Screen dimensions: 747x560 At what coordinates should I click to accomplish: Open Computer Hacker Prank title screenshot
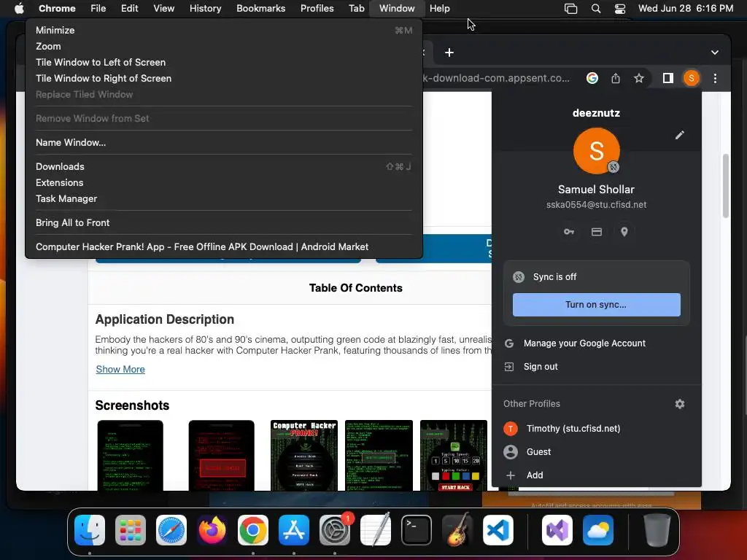pyautogui.click(x=304, y=455)
